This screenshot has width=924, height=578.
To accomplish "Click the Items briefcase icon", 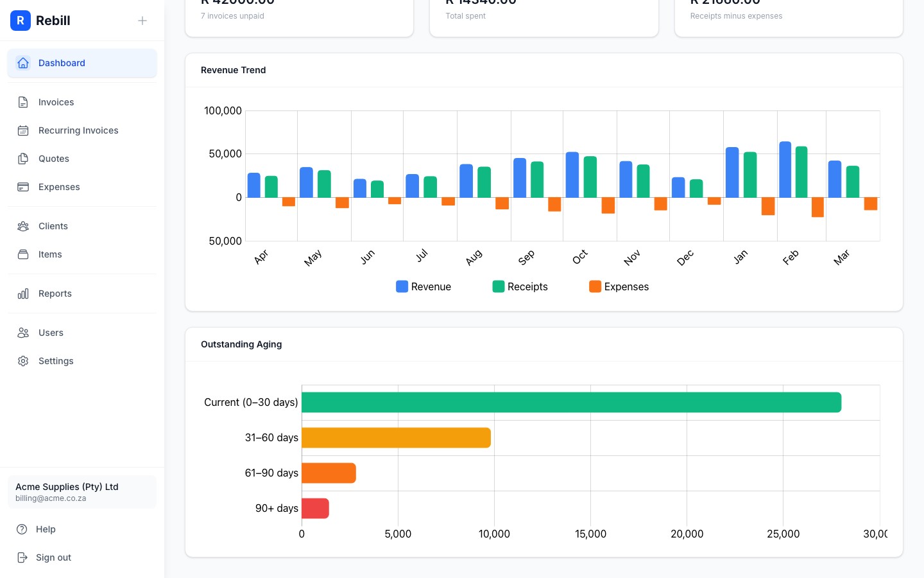I will [x=23, y=254].
